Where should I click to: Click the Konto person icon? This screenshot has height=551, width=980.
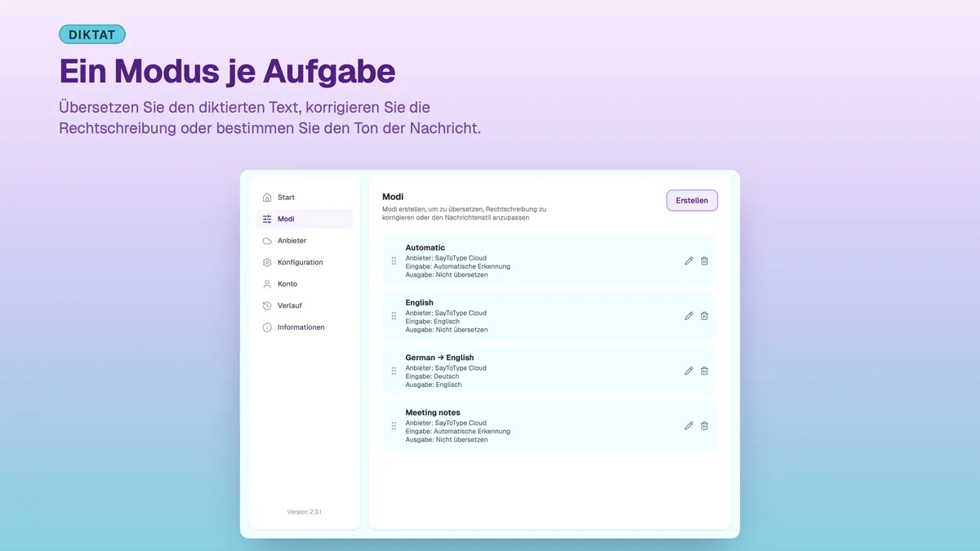[x=267, y=284]
